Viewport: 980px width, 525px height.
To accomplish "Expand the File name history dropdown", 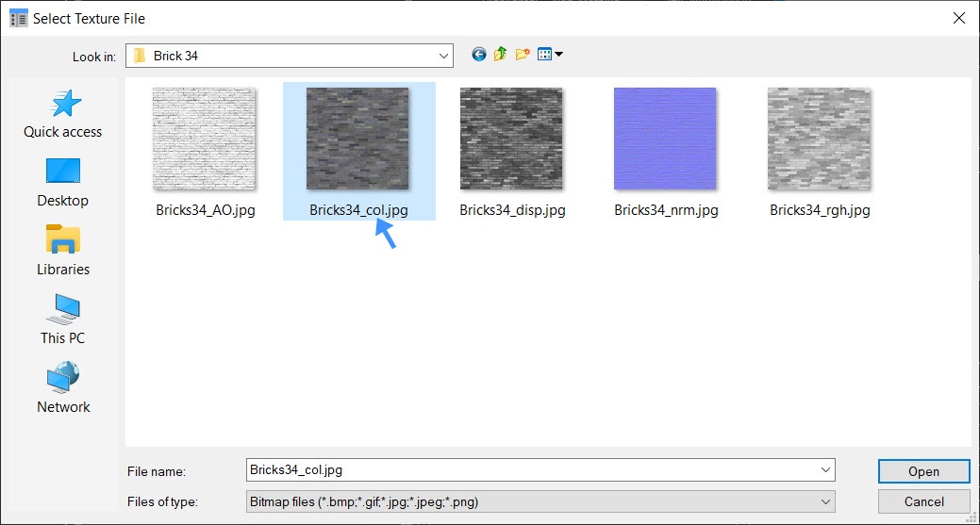I will pyautogui.click(x=825, y=470).
